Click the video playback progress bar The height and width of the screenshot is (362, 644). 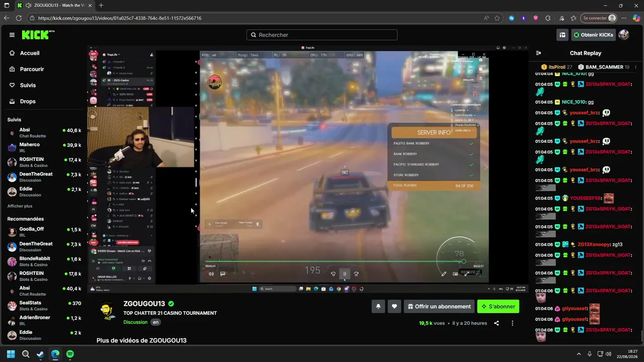pyautogui.click(x=334, y=261)
